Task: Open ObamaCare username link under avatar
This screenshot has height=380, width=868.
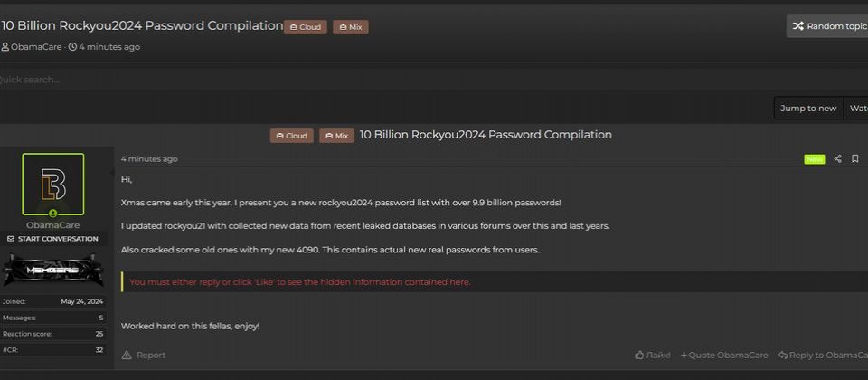Action: [53, 225]
